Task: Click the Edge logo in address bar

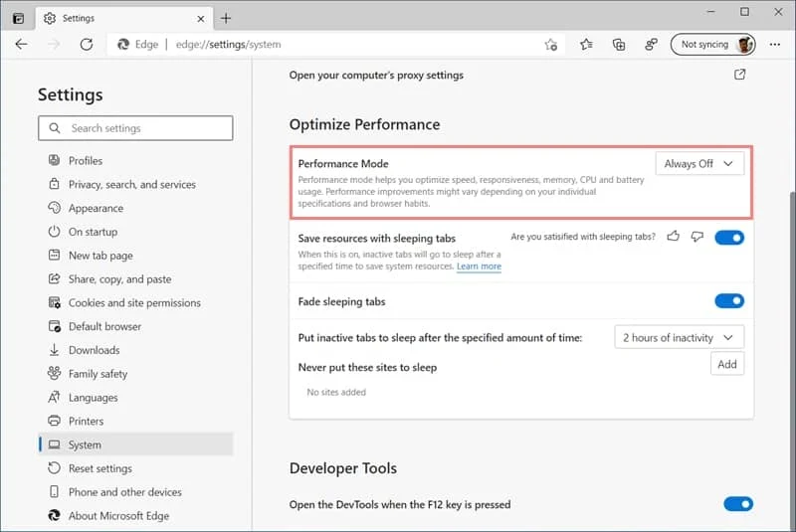Action: (x=123, y=45)
